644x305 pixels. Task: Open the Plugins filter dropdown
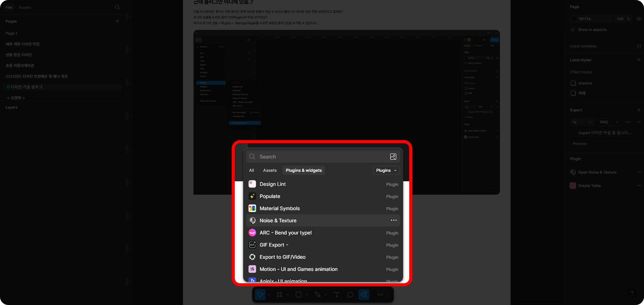point(386,170)
